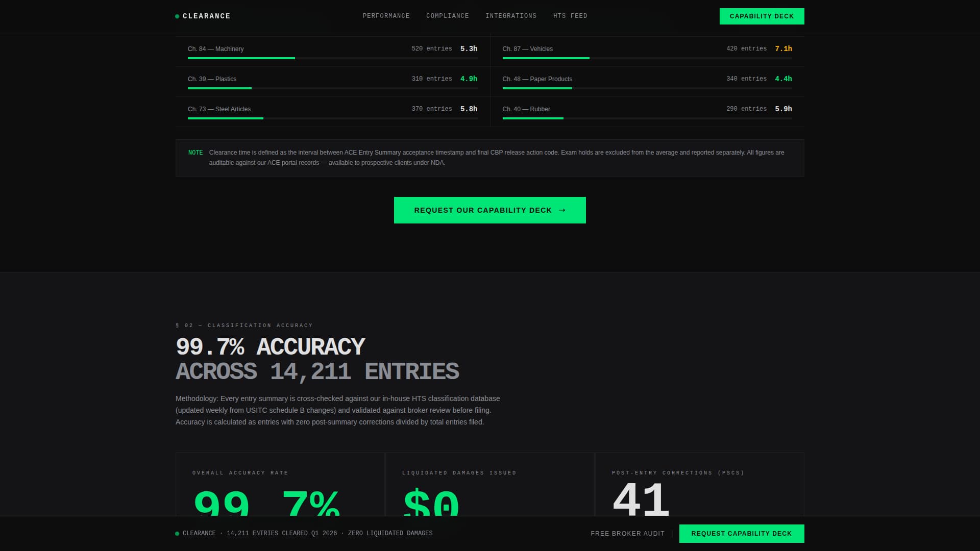This screenshot has height=551, width=980.
Task: Click the 4.4h clearance time value
Action: [783, 79]
